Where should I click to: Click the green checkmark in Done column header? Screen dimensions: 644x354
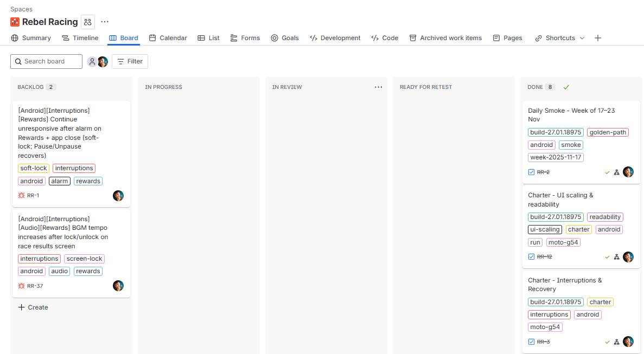click(x=566, y=87)
